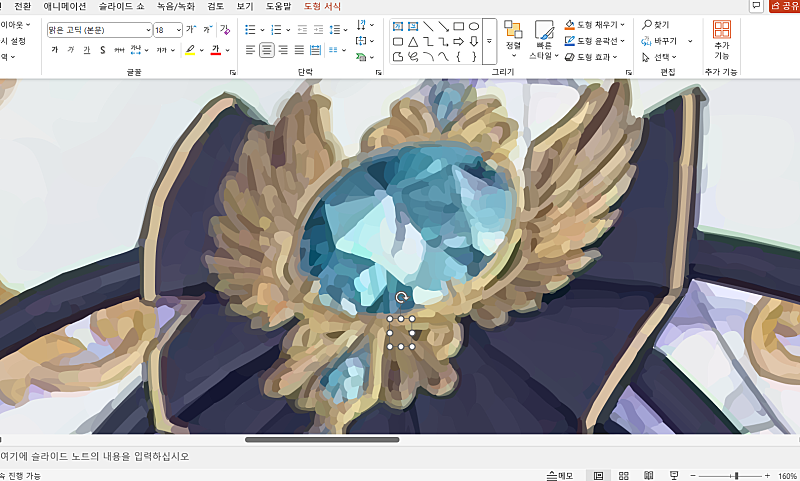Toggle italic text formatting
Viewport: 800px width, 481px height.
coord(71,50)
